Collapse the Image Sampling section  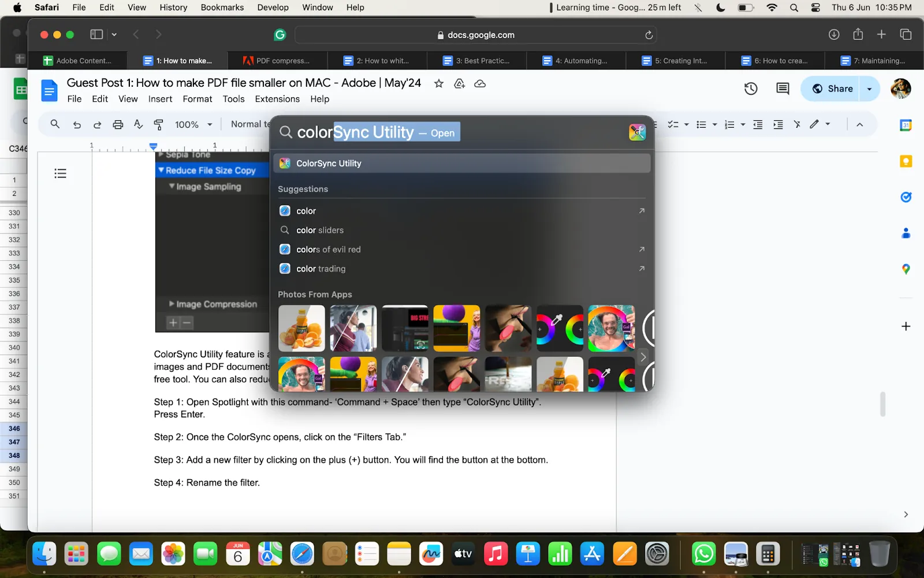[172, 186]
